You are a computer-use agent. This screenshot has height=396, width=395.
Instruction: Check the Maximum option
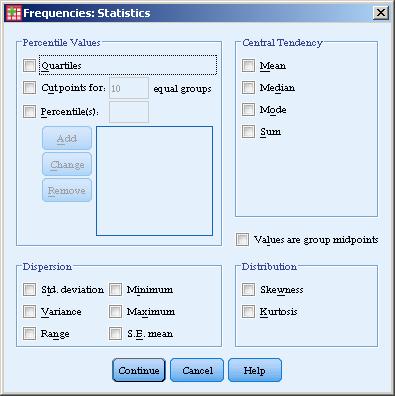coord(115,311)
